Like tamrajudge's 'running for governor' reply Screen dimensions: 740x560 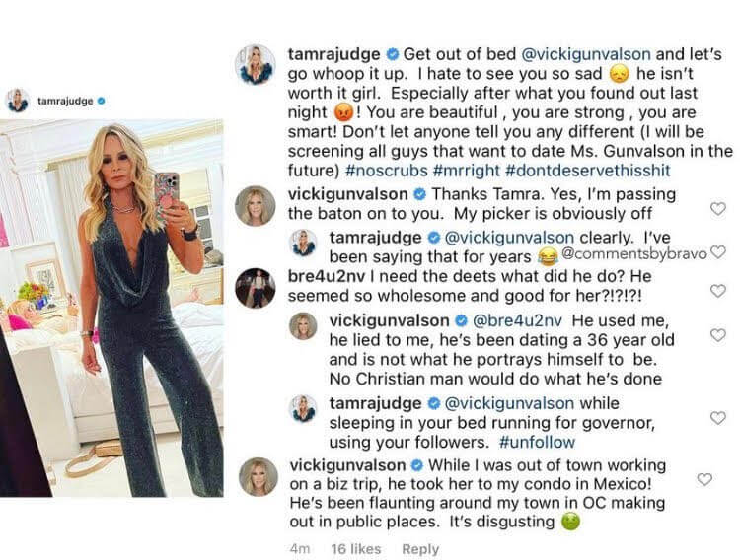[718, 417]
